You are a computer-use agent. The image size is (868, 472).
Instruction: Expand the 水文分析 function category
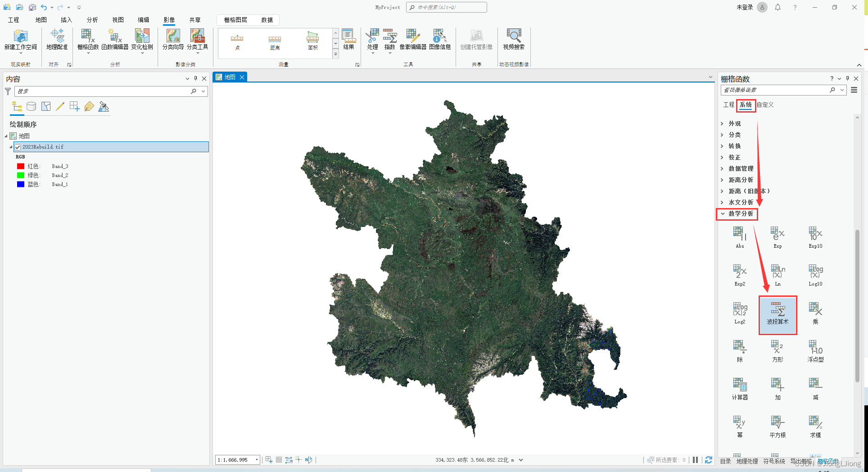click(722, 202)
